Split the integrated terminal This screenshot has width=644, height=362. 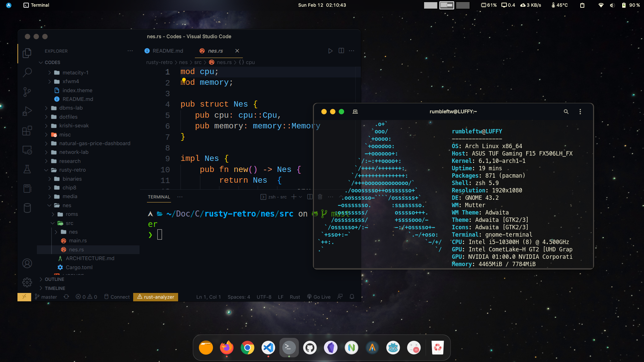pyautogui.click(x=310, y=197)
